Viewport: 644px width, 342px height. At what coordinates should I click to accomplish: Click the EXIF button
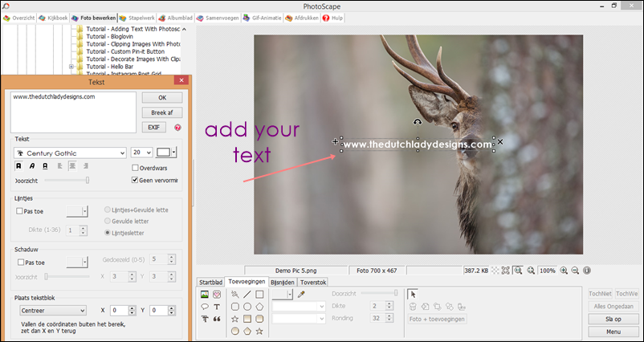point(154,128)
